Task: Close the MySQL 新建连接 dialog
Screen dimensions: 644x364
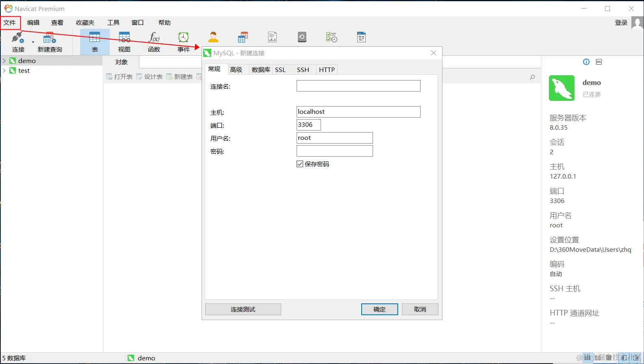Action: point(434,53)
